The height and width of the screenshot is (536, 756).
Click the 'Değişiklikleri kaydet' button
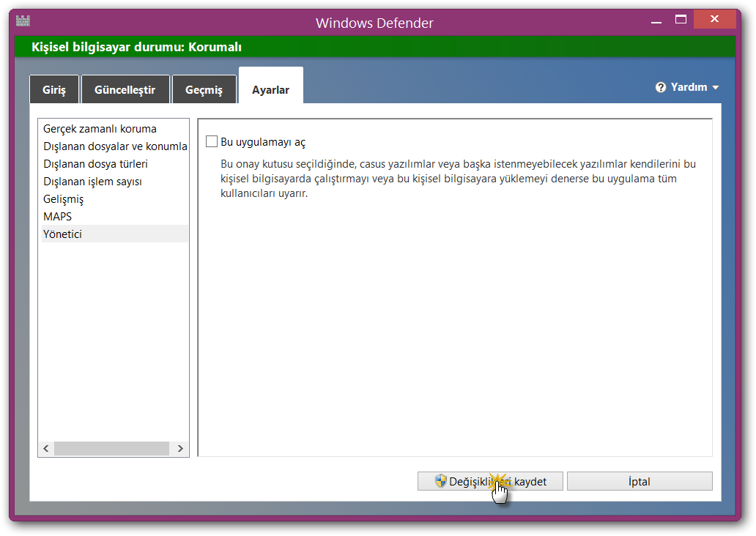(x=490, y=481)
